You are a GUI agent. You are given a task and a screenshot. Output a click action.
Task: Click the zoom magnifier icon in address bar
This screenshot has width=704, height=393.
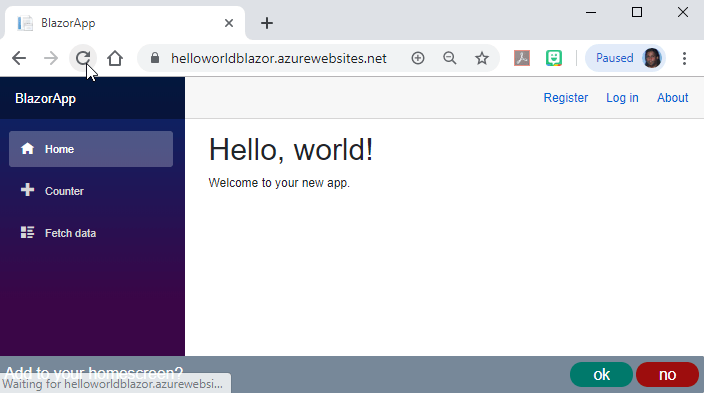[449, 58]
